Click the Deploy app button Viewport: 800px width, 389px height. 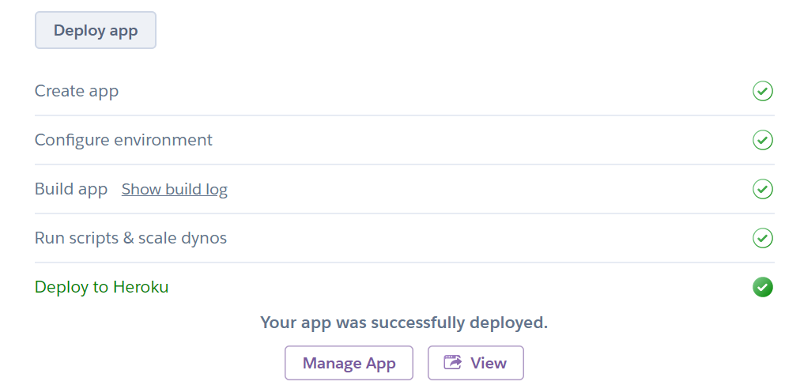coord(95,30)
